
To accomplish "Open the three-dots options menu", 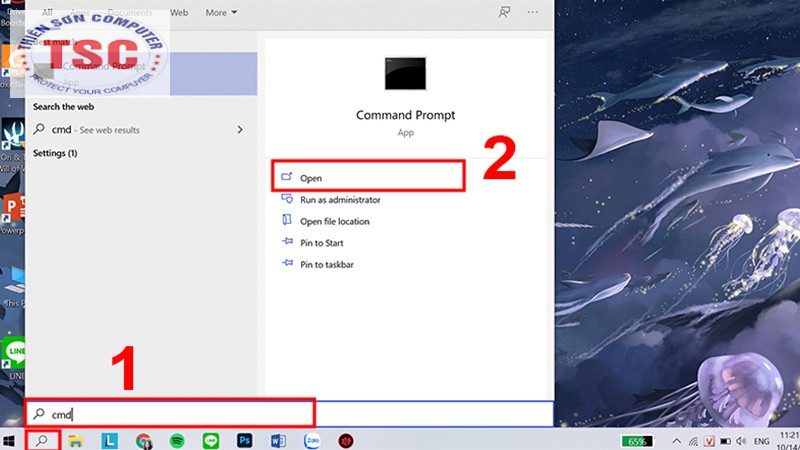I will tap(533, 12).
